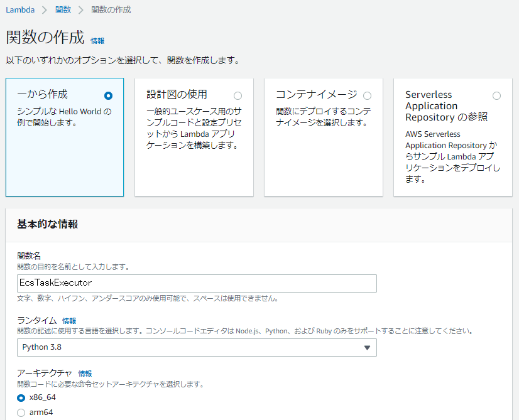Click the EcsTaskExecutor function name field
The image size is (519, 420).
tap(196, 283)
